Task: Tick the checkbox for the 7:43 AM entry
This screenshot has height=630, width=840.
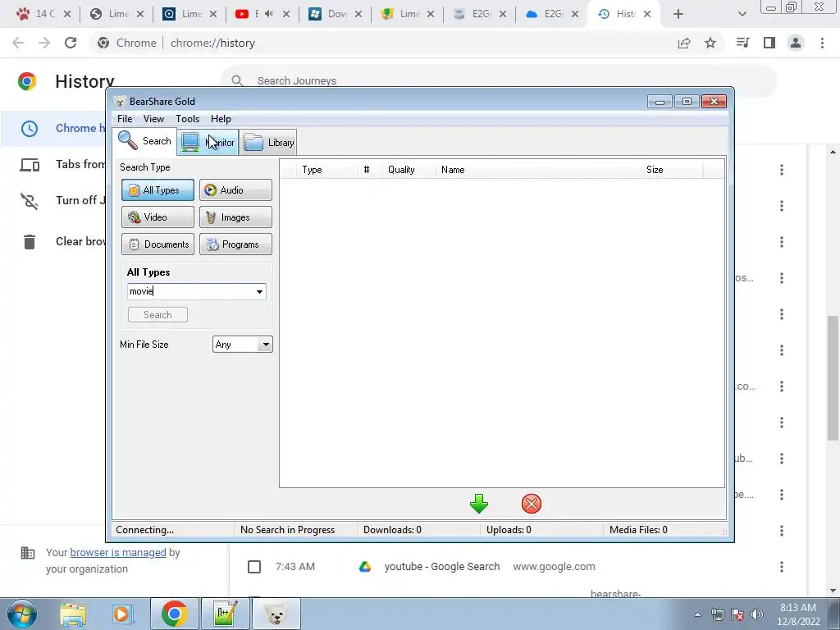Action: pos(254,567)
